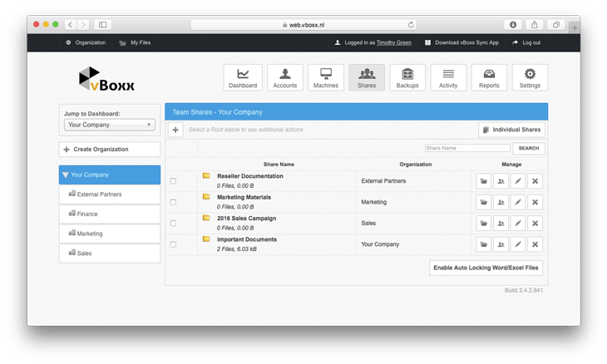Click pencil edit icon for 2016 Sales Campaign
Image resolution: width=607 pixels, height=364 pixels.
coord(518,223)
